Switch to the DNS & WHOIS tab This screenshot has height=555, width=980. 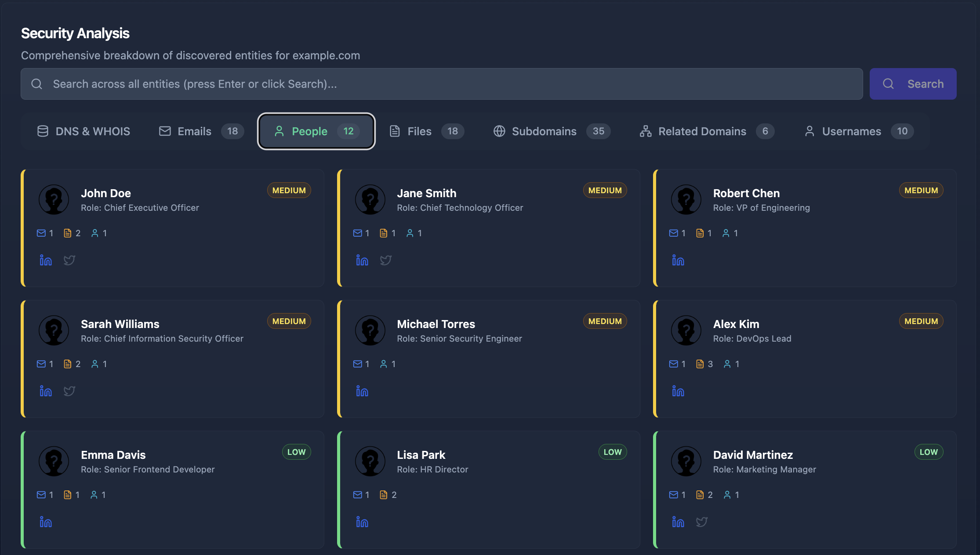[83, 131]
